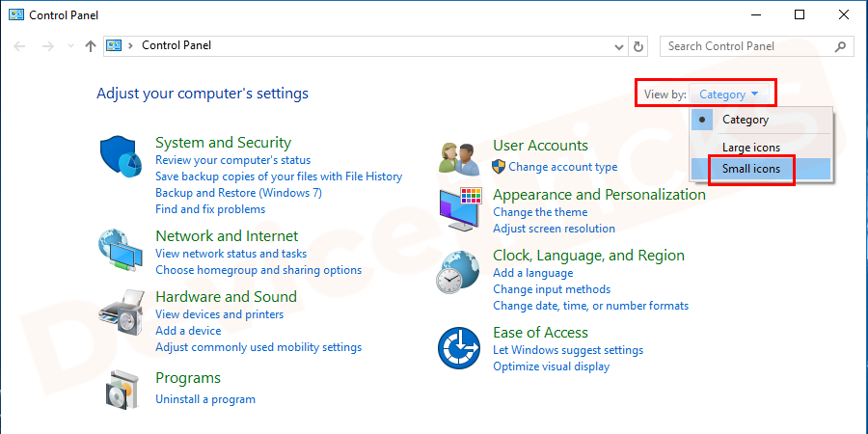Click the Ease of Access icon

pyautogui.click(x=459, y=348)
